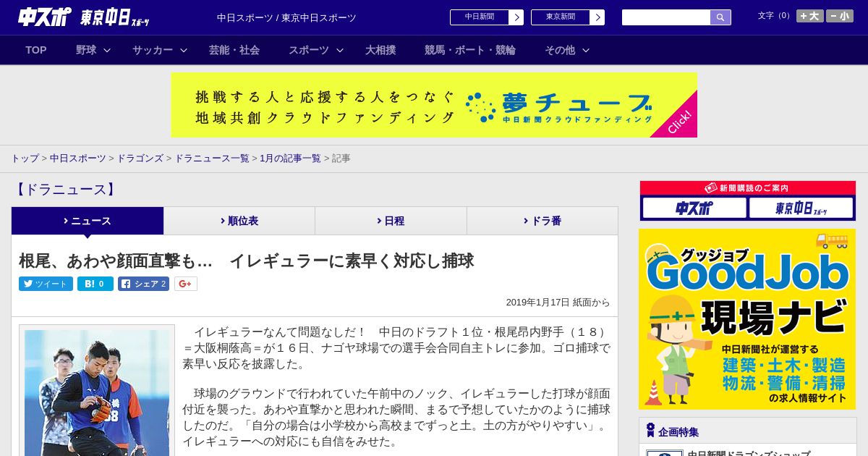868x456 pixels.
Task: Switch to the ドラ番 tab
Action: tap(542, 221)
